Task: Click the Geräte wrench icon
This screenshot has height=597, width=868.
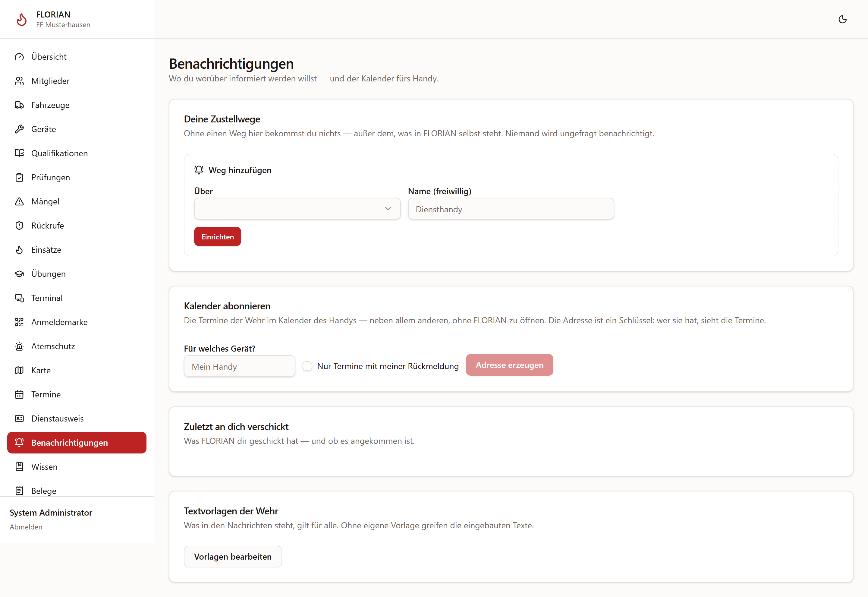Action: coord(19,129)
